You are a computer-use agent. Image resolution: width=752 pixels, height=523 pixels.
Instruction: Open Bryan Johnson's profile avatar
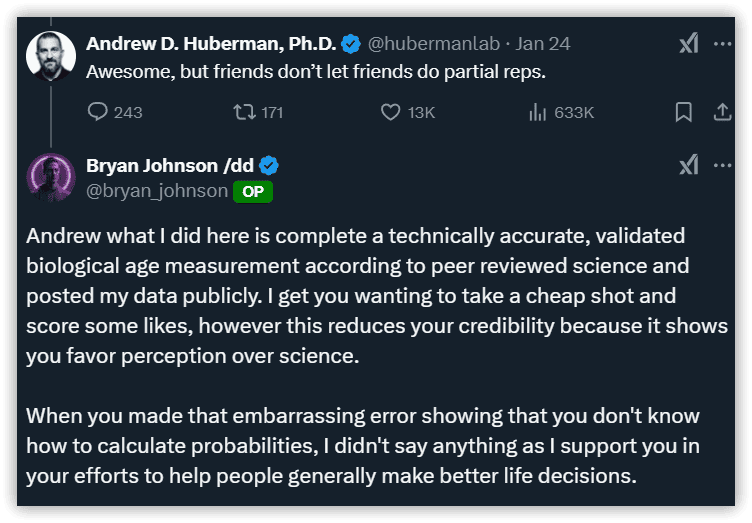click(x=51, y=177)
